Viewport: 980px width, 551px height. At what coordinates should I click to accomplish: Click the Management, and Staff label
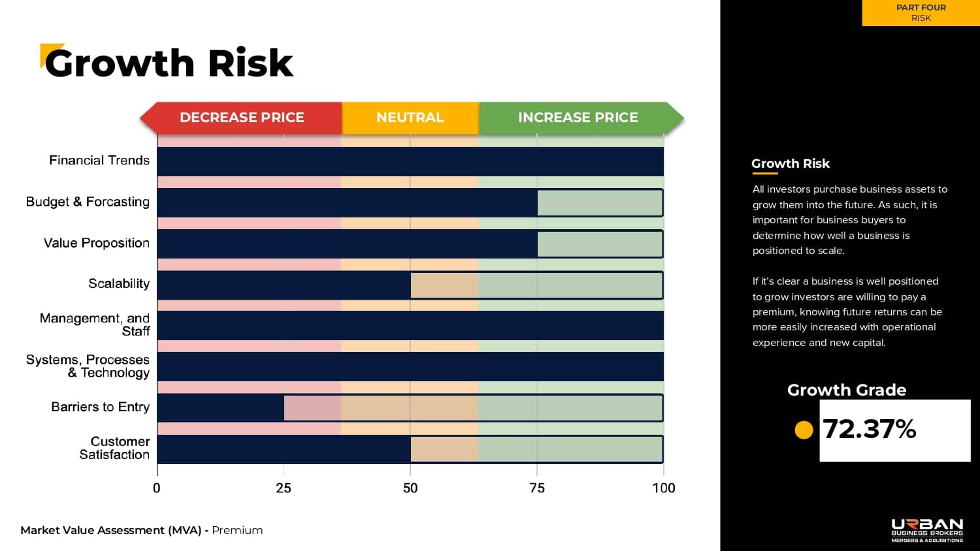click(95, 324)
